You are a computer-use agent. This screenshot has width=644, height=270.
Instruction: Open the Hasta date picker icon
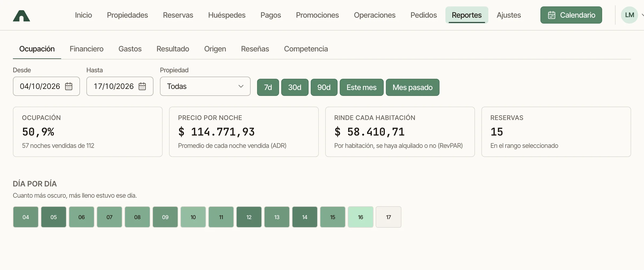(142, 86)
